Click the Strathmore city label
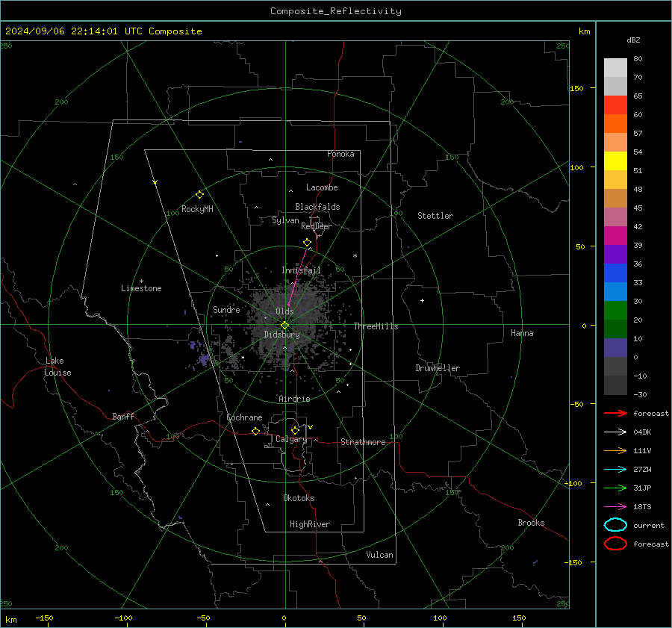 point(363,442)
